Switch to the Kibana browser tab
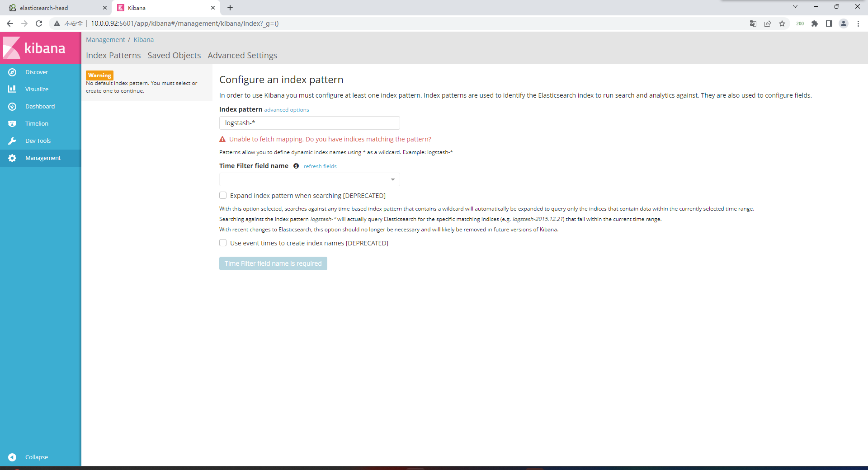868x470 pixels. pyautogui.click(x=165, y=8)
